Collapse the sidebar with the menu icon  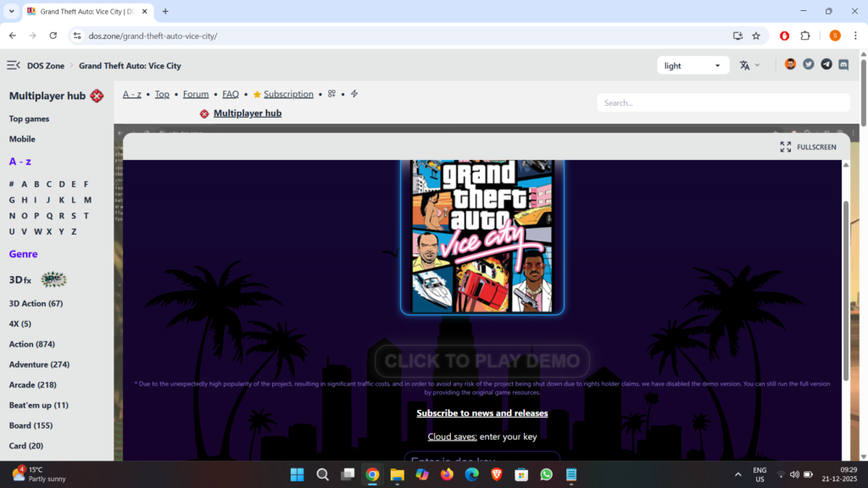[14, 65]
